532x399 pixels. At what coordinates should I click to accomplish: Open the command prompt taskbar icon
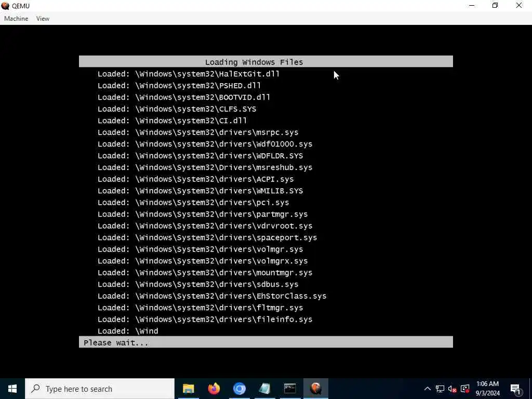(290, 389)
